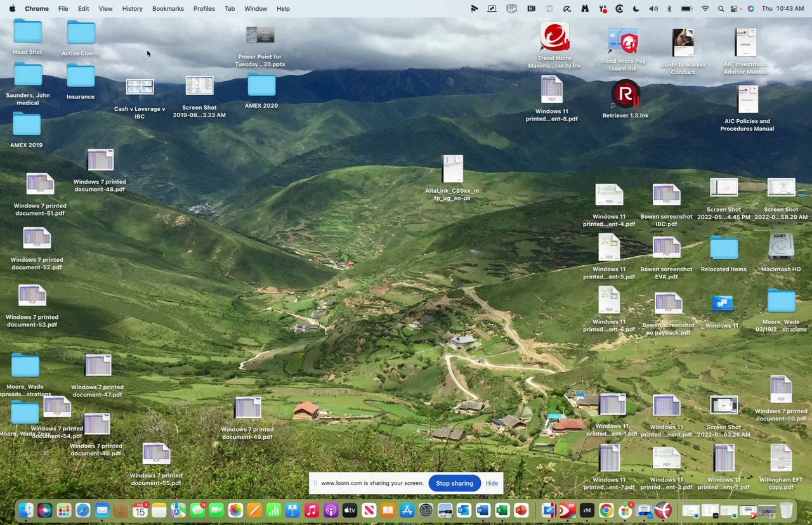The width and height of the screenshot is (812, 525).
Task: Open the History menu
Action: [x=132, y=8]
